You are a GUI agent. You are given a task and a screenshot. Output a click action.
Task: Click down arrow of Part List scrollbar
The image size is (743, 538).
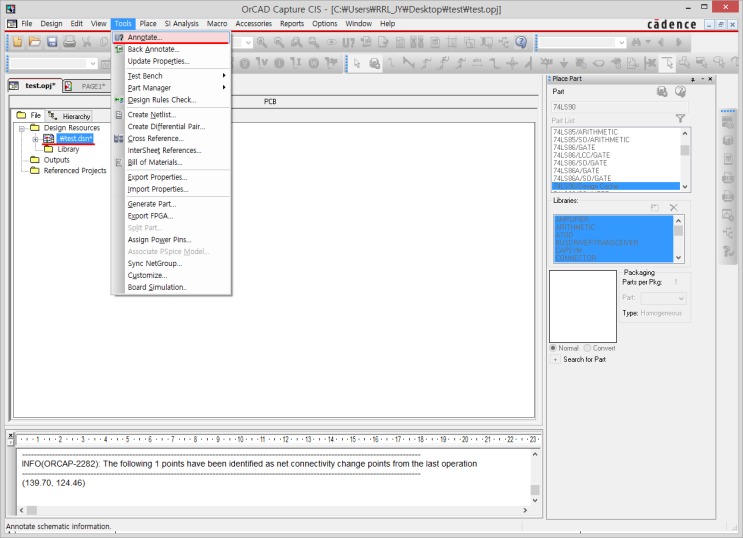(x=685, y=187)
